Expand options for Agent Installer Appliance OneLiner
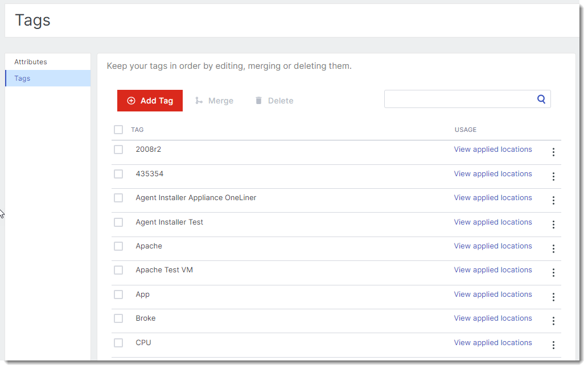Viewport: 588px width, 369px height. click(553, 200)
